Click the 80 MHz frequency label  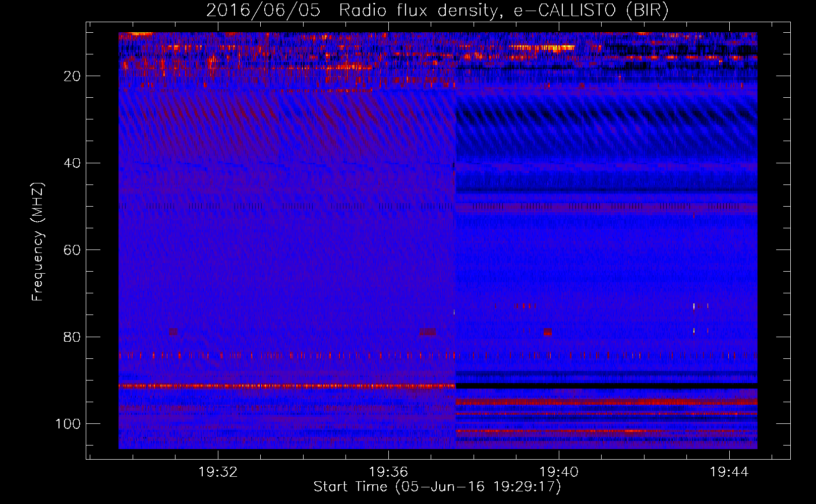click(x=72, y=337)
